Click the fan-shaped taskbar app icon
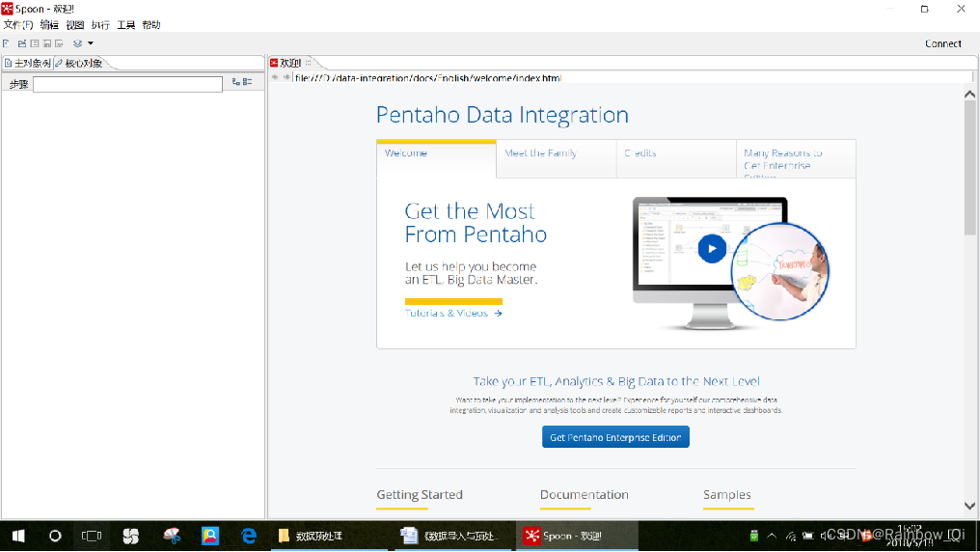Screen dimensions: 980x552 pos(130,536)
